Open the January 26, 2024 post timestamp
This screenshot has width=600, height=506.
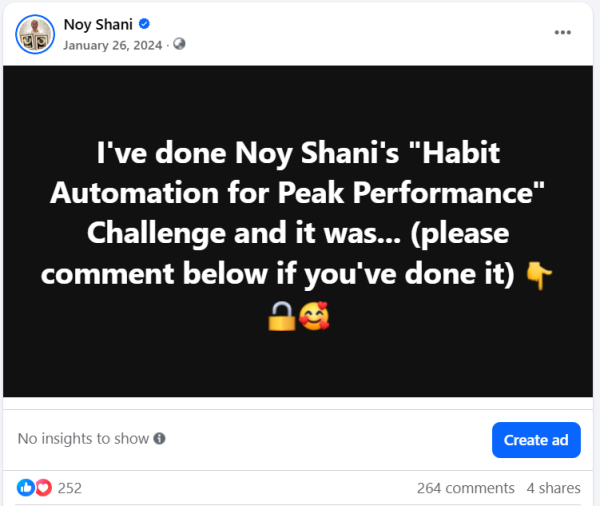114,44
